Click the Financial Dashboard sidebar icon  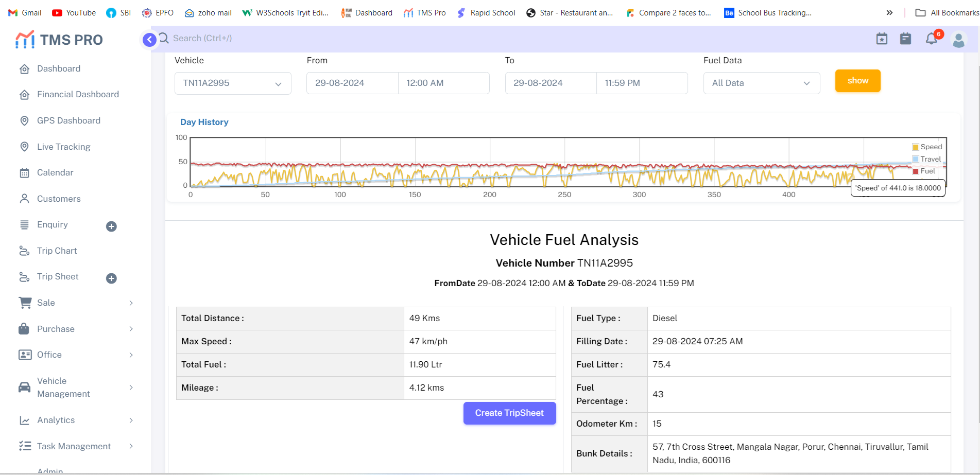pyautogui.click(x=24, y=95)
